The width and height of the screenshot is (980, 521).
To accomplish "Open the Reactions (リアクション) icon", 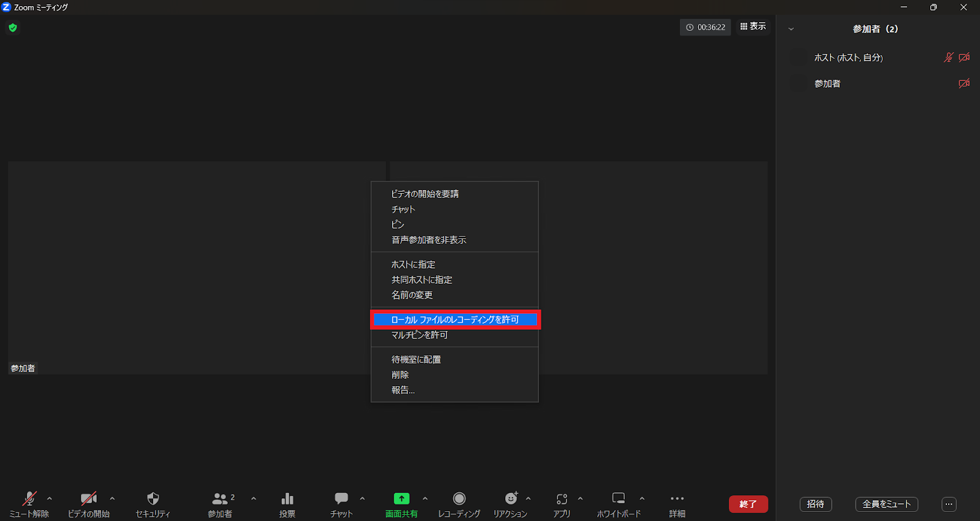I will pos(511,499).
